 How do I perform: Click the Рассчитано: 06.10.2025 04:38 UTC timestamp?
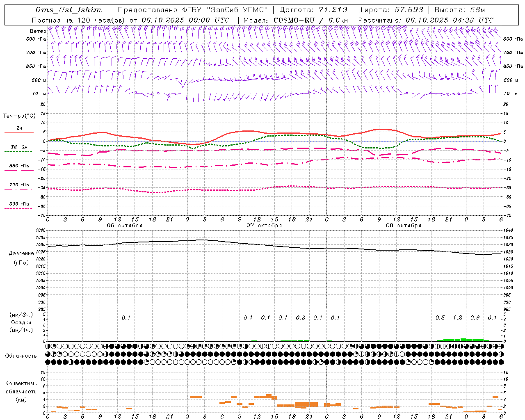pos(426,20)
